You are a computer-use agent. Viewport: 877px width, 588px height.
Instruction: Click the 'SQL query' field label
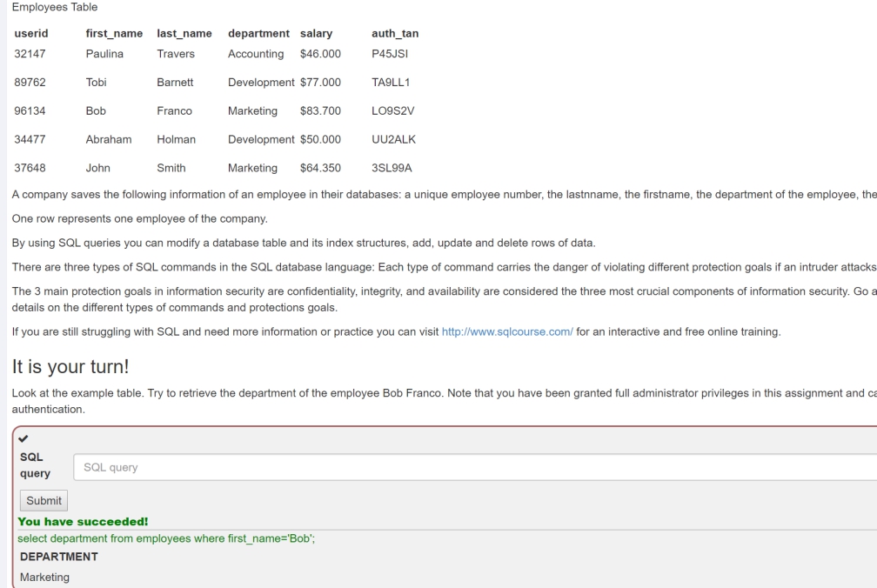pyautogui.click(x=35, y=465)
